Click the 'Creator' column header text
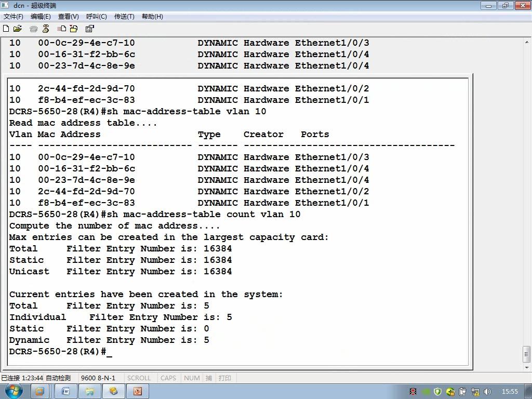The image size is (532, 399). (263, 135)
